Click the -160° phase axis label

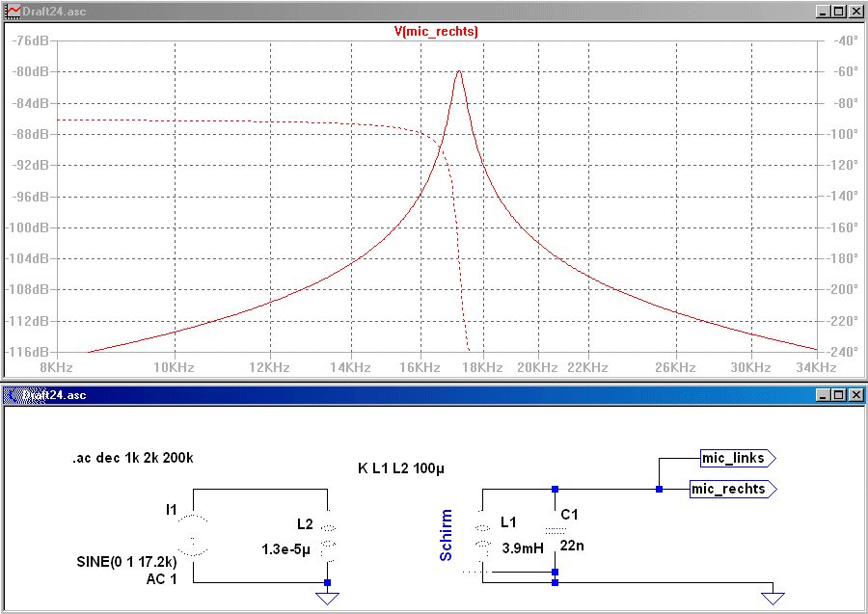click(x=844, y=227)
